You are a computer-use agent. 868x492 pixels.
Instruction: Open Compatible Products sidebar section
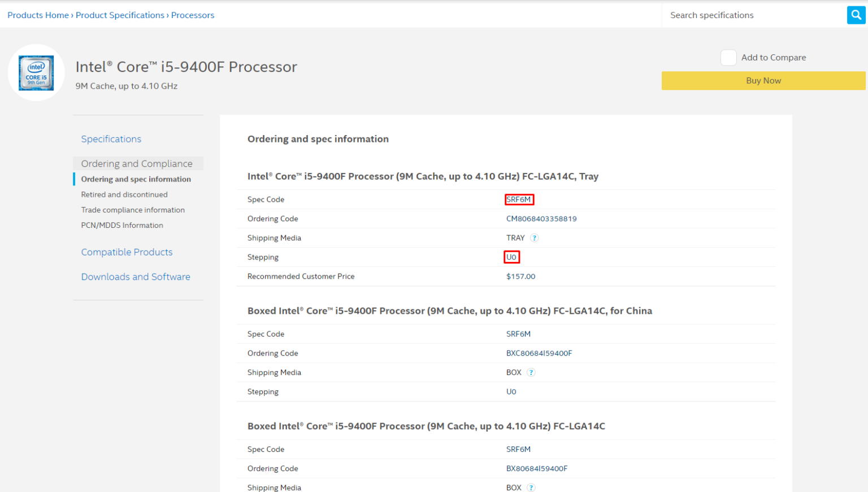click(x=127, y=252)
